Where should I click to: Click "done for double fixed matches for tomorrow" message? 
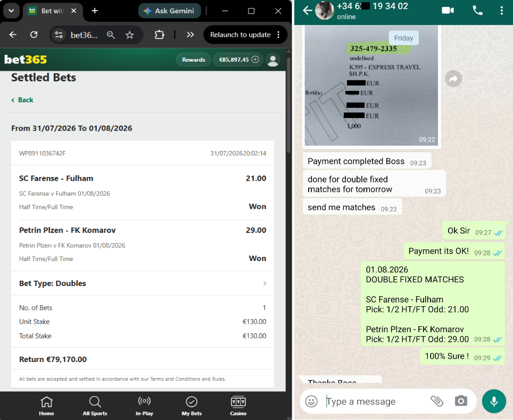click(374, 184)
